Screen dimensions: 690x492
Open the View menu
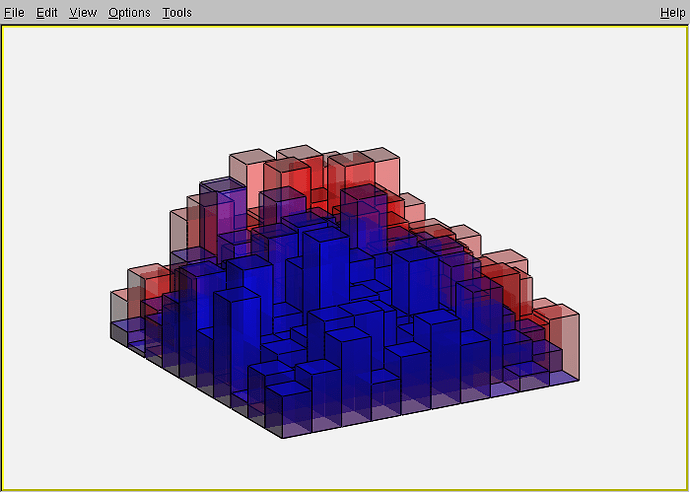(x=83, y=13)
